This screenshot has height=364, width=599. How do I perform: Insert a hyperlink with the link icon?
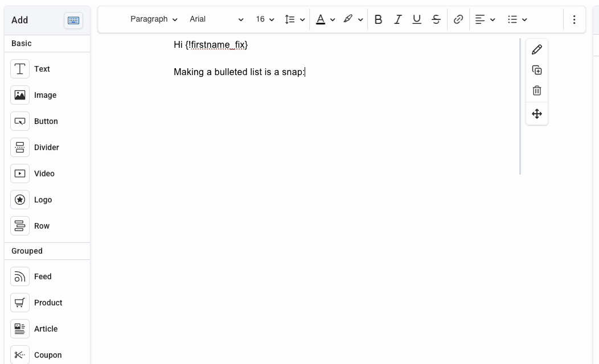click(x=458, y=19)
